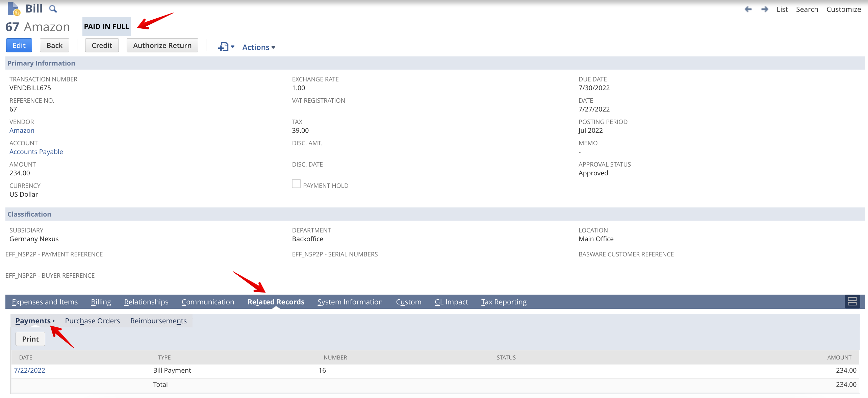The image size is (868, 398).
Task: Click the Main Office location value
Action: [x=596, y=239]
